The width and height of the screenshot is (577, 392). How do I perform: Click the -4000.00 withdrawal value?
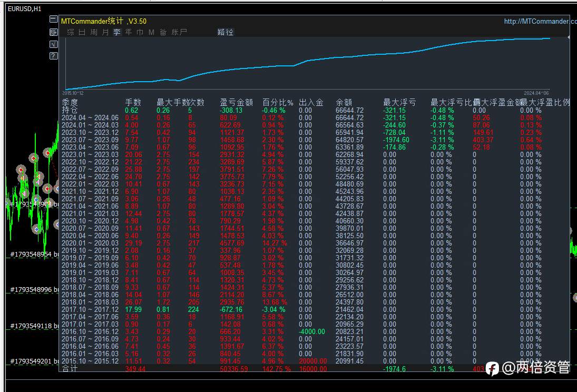312,331
